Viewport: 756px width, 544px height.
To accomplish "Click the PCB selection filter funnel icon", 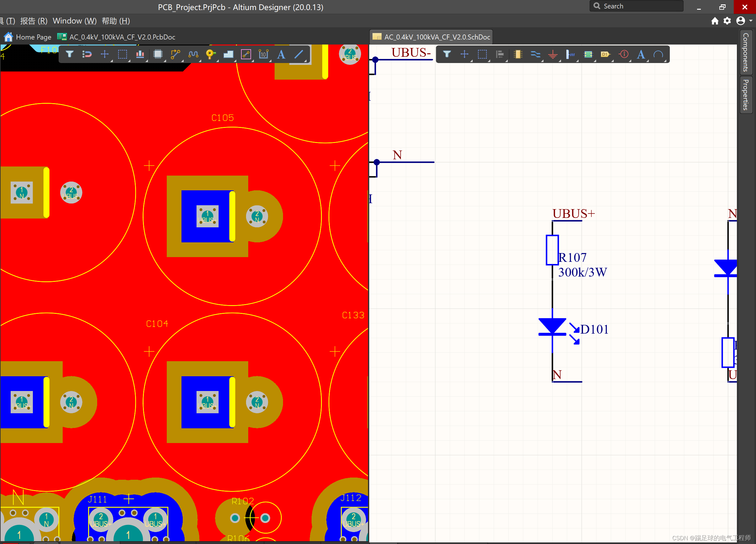I will pyautogui.click(x=69, y=54).
